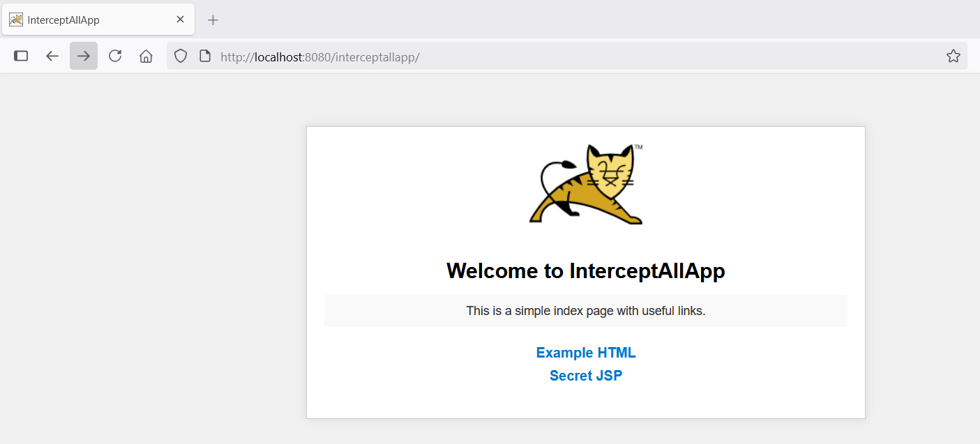980x444 pixels.
Task: Close the InterceptAllApp tab
Action: (180, 20)
